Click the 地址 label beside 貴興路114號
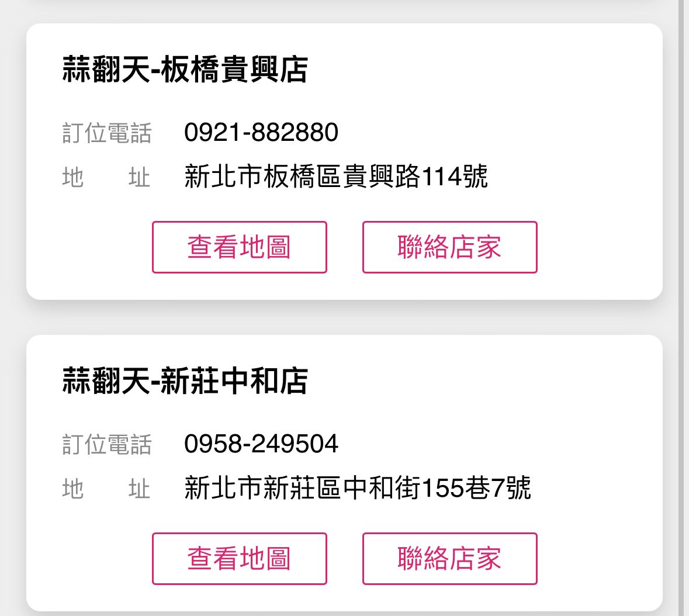The height and width of the screenshot is (616, 689). (x=106, y=177)
